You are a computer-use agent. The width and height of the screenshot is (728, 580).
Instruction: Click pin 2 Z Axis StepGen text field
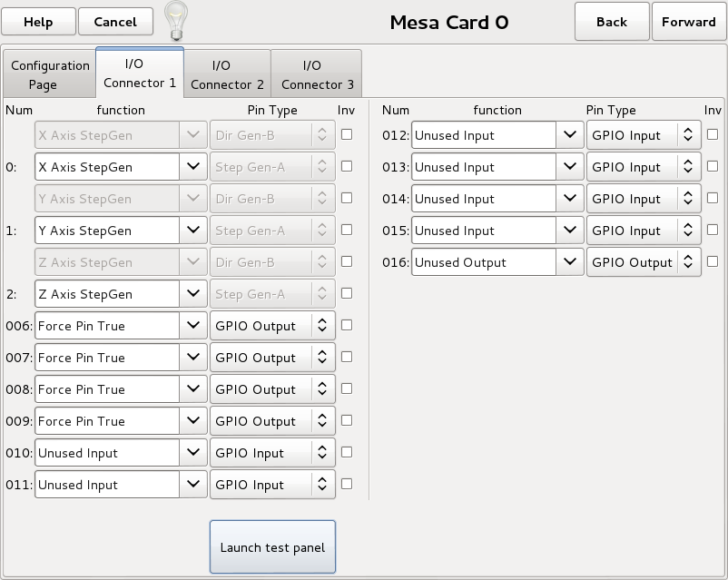[107, 294]
